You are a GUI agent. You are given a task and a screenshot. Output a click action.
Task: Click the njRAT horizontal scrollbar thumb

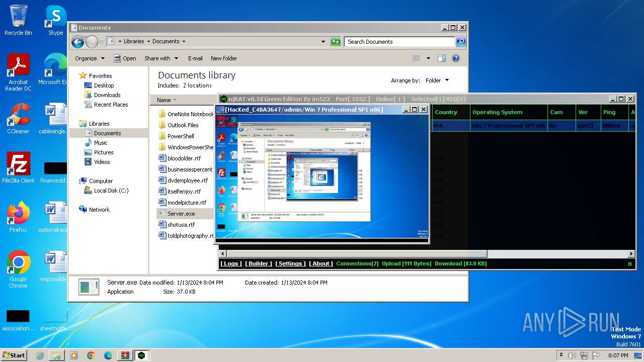point(356,253)
